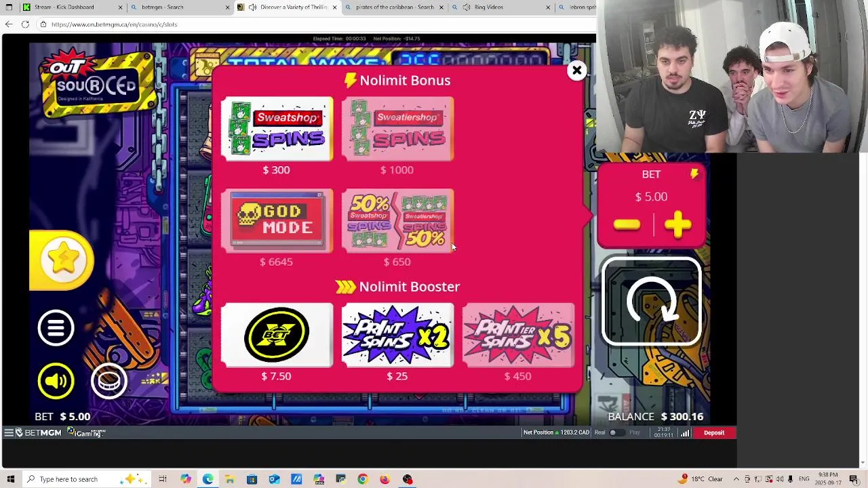868x488 pixels.
Task: Spin the reels with the spin button
Action: (x=651, y=302)
